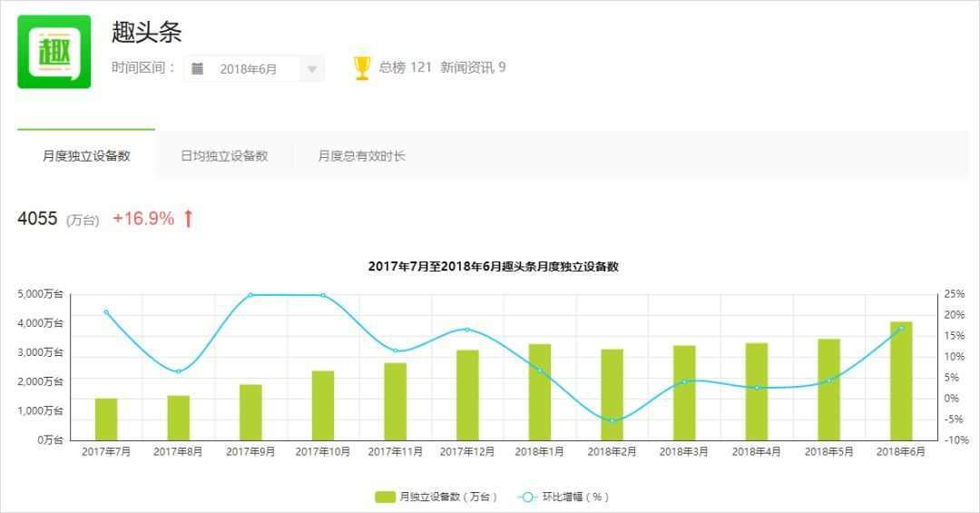
Task: Click the 2017年12月 line data point
Action: click(x=467, y=330)
